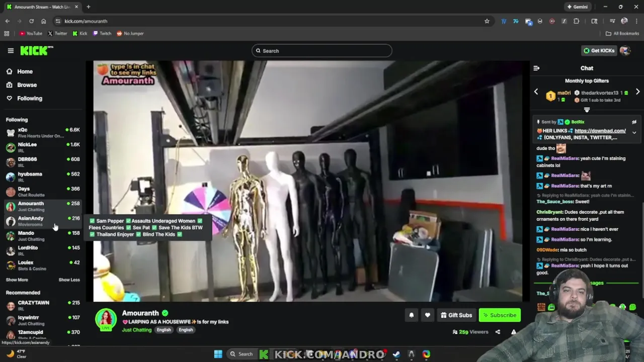The image size is (644, 362).
Task: Collapse the list with Show Less
Action: click(69, 280)
